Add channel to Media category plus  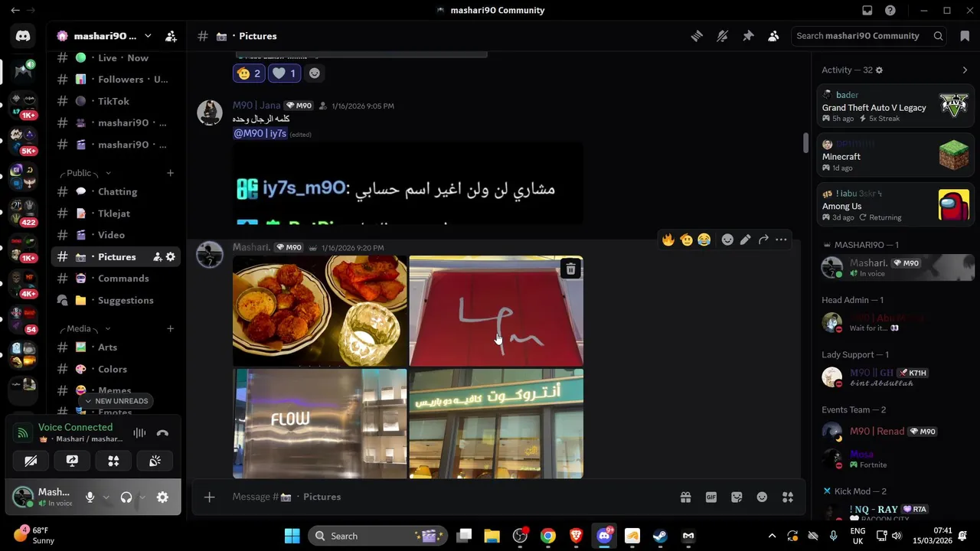tap(170, 328)
